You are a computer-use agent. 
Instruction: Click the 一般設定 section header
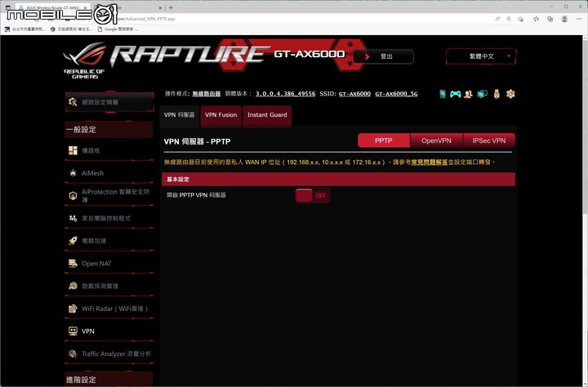click(x=109, y=130)
